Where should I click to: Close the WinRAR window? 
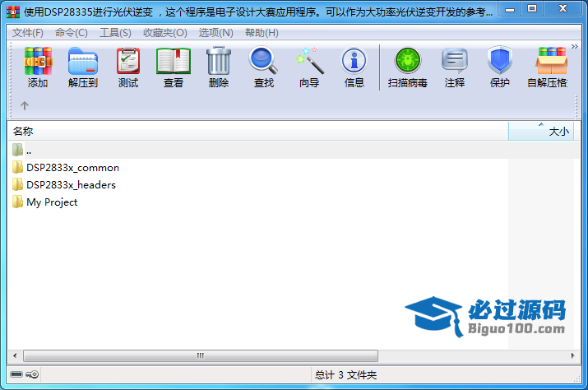[563, 9]
